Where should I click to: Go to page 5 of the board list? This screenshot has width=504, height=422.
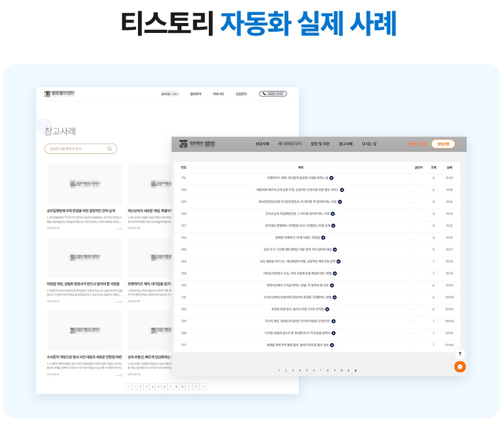pos(306,370)
